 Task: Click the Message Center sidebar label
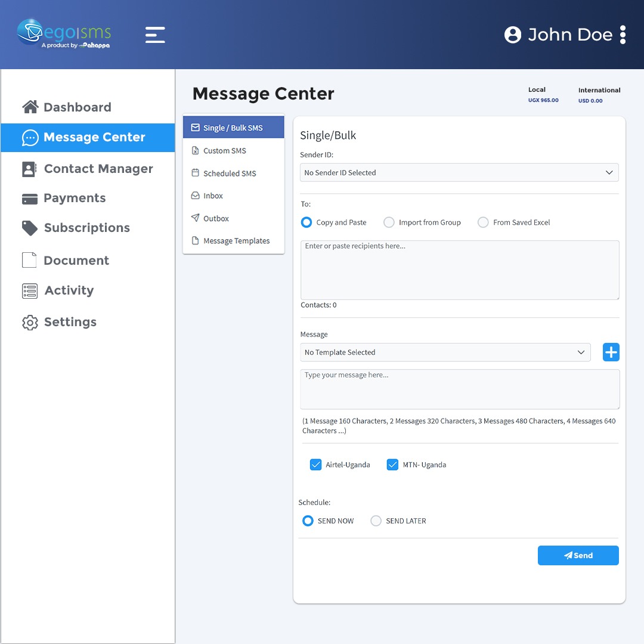click(x=94, y=137)
